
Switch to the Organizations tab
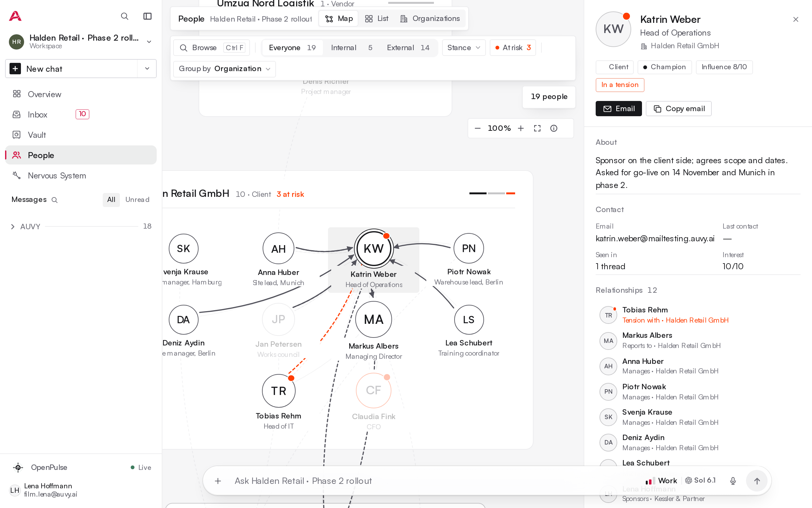[x=430, y=18]
